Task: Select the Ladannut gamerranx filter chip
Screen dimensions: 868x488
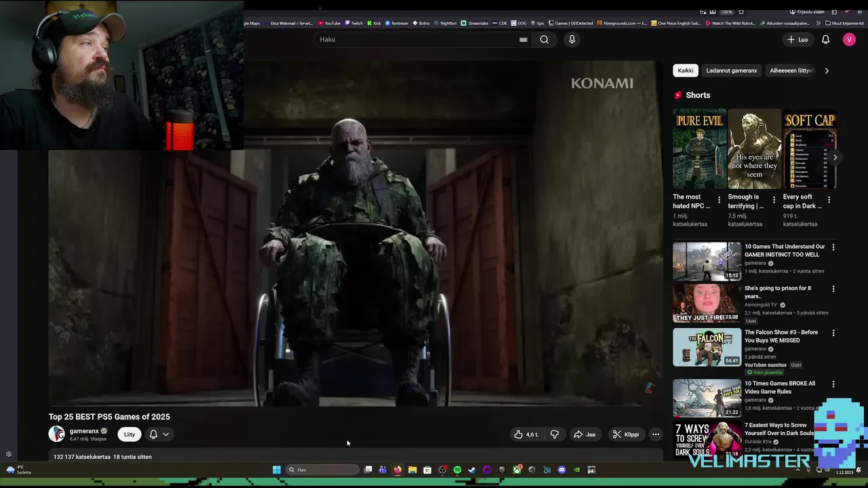Action: (731, 70)
